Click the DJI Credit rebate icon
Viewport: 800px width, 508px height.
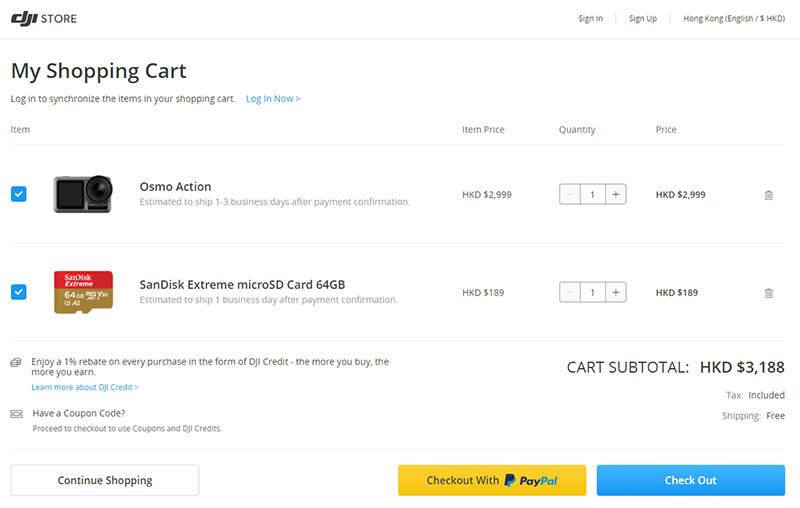tap(16, 362)
